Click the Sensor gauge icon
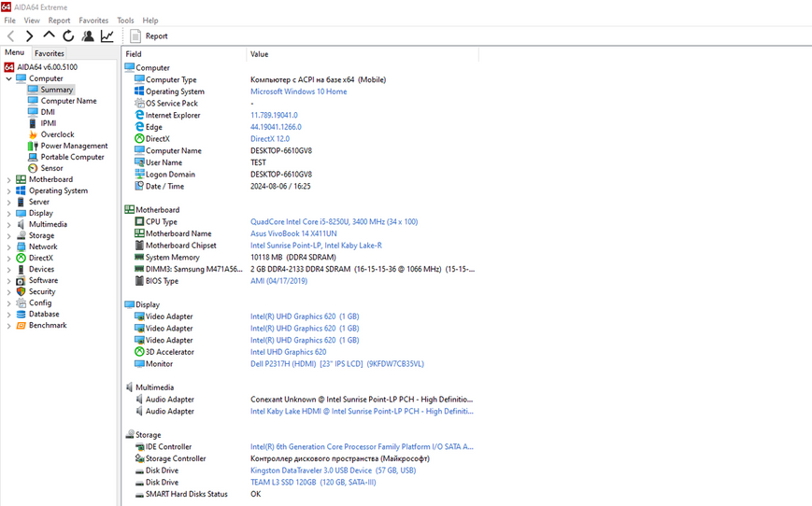Screen dimensions: 812x506 pos(33,168)
